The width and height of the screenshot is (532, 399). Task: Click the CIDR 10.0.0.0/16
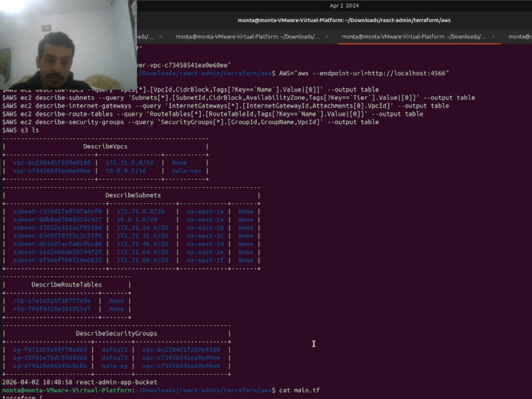click(x=126, y=171)
